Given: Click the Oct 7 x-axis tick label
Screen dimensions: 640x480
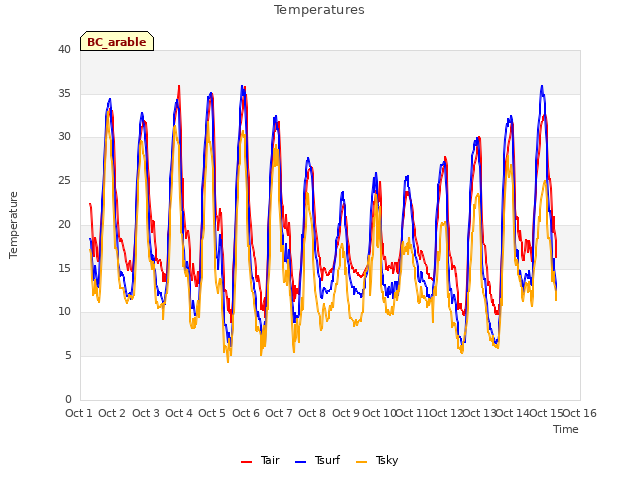Looking at the screenshot, I should tap(279, 413).
